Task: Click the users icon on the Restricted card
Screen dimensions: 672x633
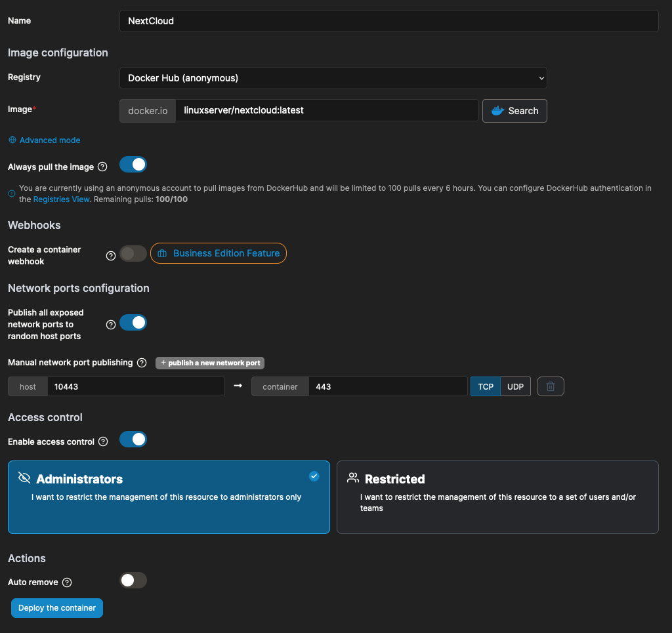Action: [x=352, y=478]
